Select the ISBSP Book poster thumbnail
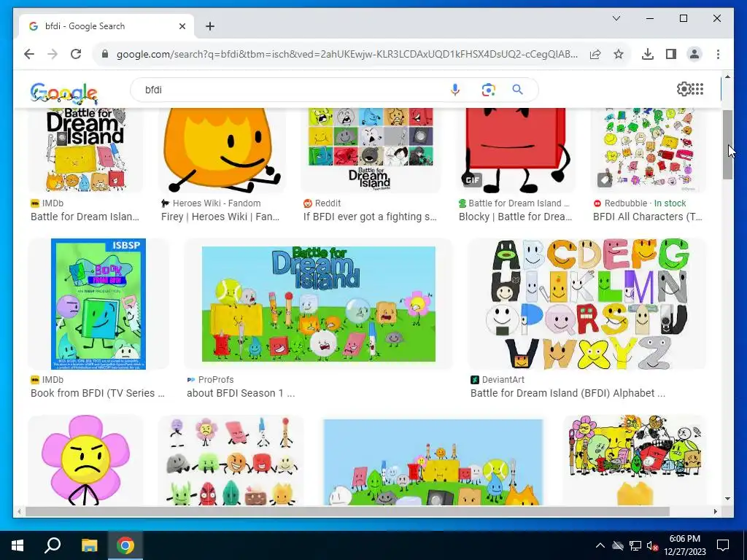Viewport: 747px width, 560px height. click(x=98, y=304)
